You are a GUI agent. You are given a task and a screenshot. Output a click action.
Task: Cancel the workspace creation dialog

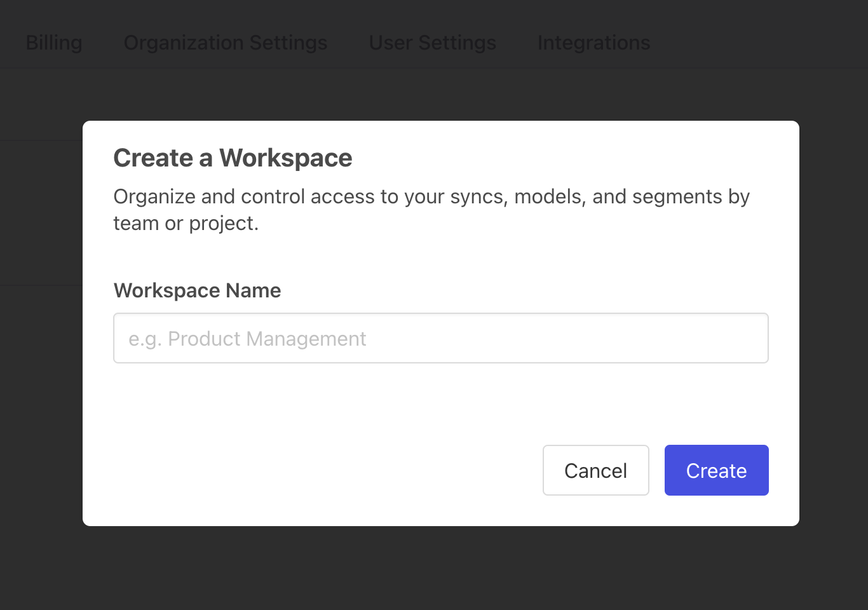click(x=595, y=470)
